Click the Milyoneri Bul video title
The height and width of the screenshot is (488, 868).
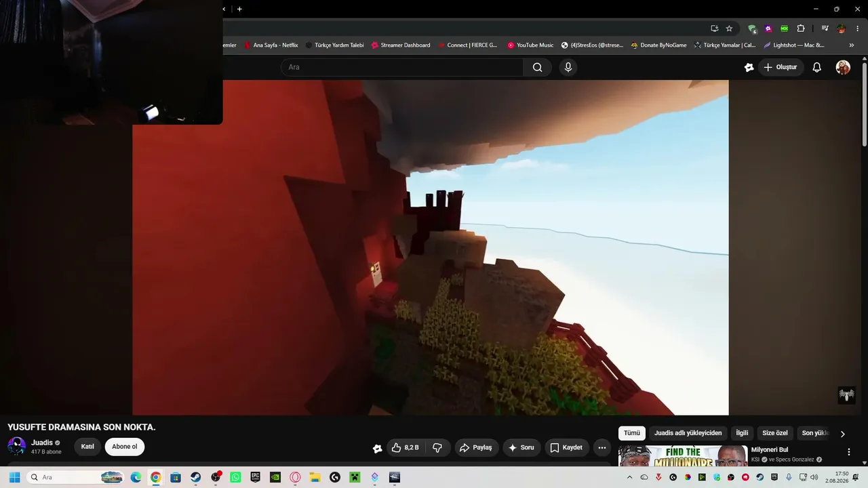pyautogui.click(x=770, y=450)
